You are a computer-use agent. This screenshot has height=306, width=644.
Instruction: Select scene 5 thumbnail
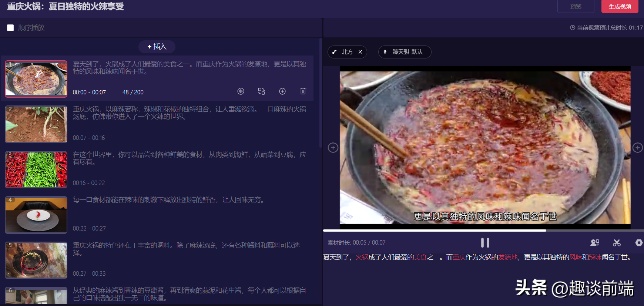coord(36,260)
